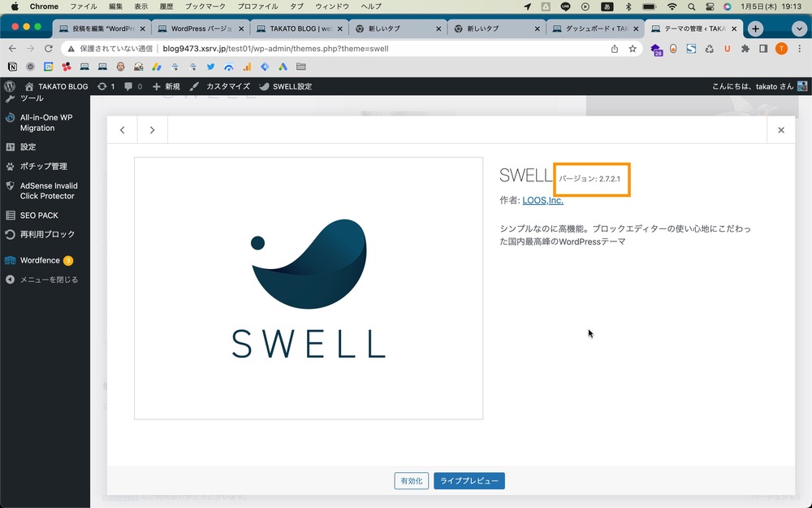Click the ライブプレビュー button

pos(469,481)
